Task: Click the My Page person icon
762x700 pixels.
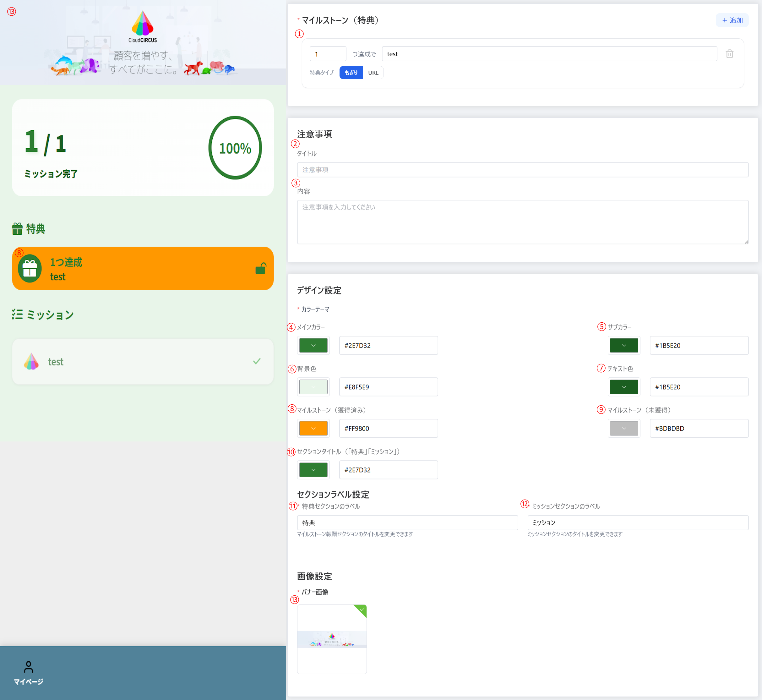Action: click(28, 666)
